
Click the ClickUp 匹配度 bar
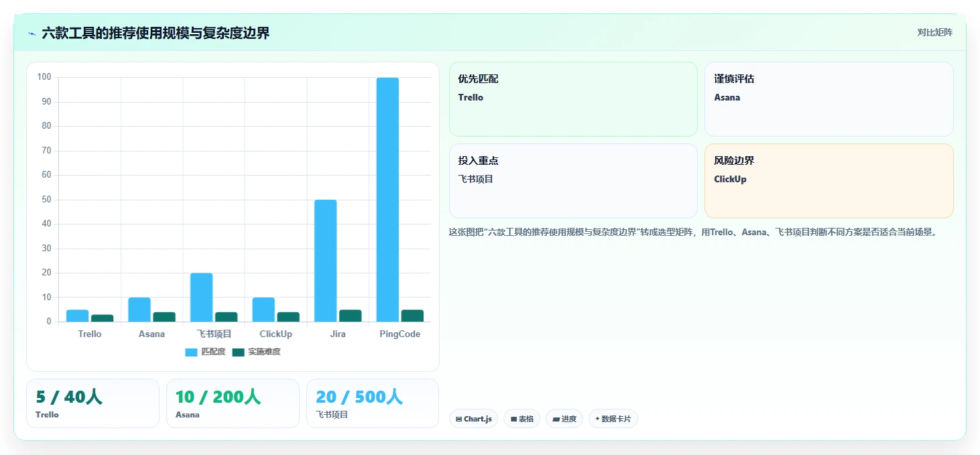[263, 310]
